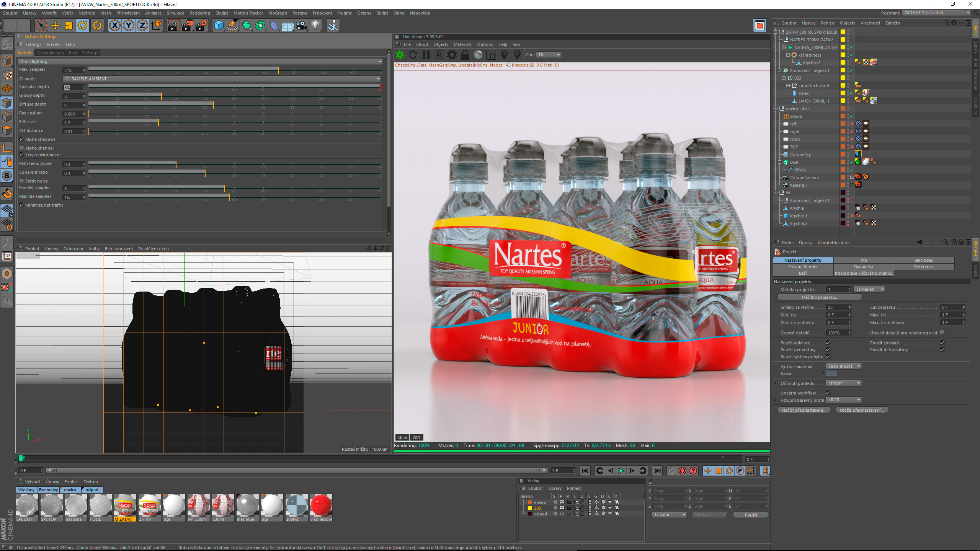Jump to the end frame
This screenshot has height=551, width=980.
(657, 471)
